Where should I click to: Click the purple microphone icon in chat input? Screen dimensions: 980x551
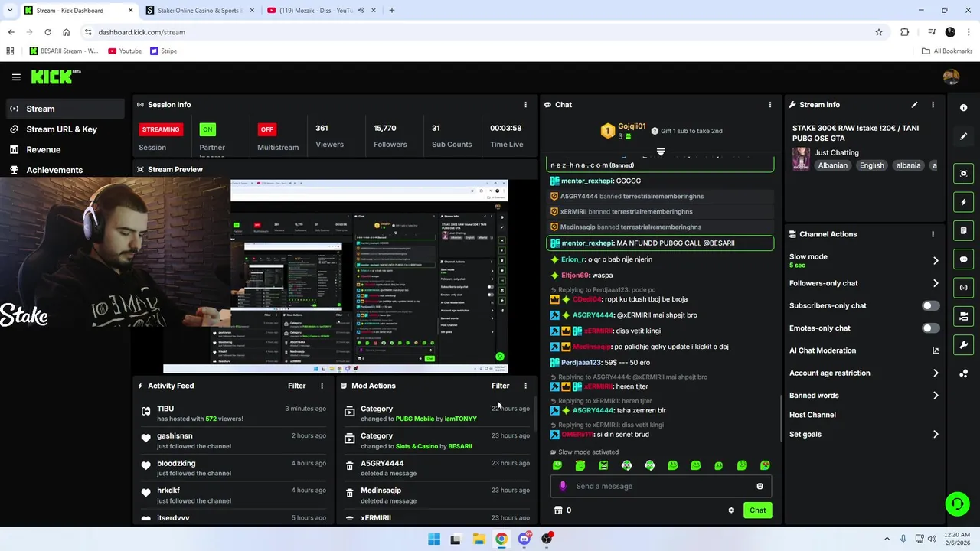pyautogui.click(x=563, y=486)
